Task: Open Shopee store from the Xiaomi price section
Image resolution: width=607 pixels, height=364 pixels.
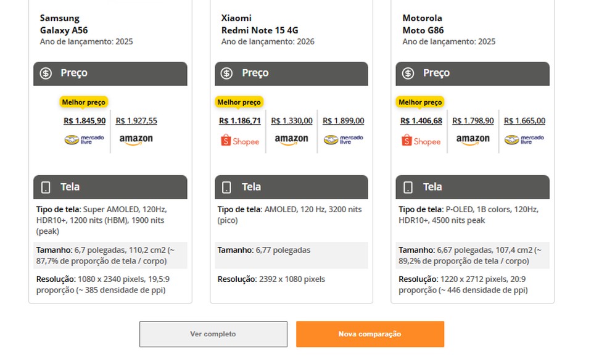Action: [239, 140]
